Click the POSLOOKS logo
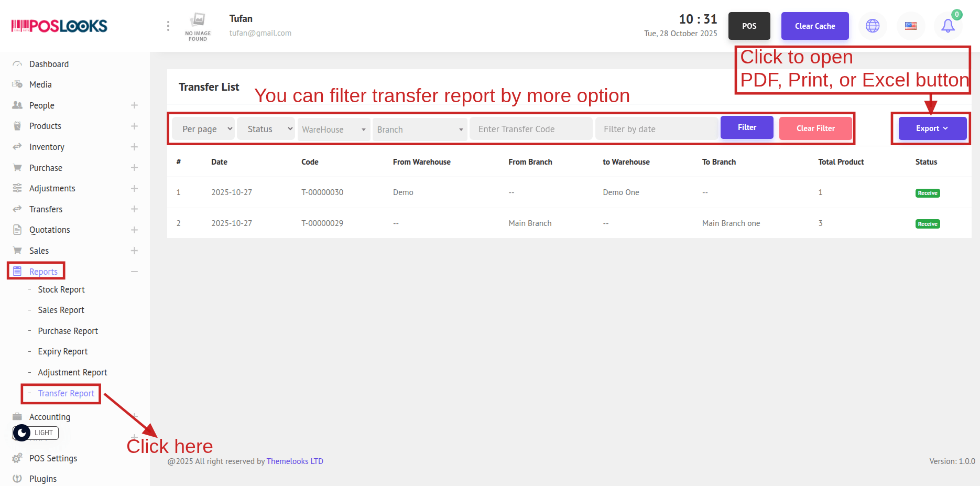The height and width of the screenshot is (486, 980). pos(59,26)
